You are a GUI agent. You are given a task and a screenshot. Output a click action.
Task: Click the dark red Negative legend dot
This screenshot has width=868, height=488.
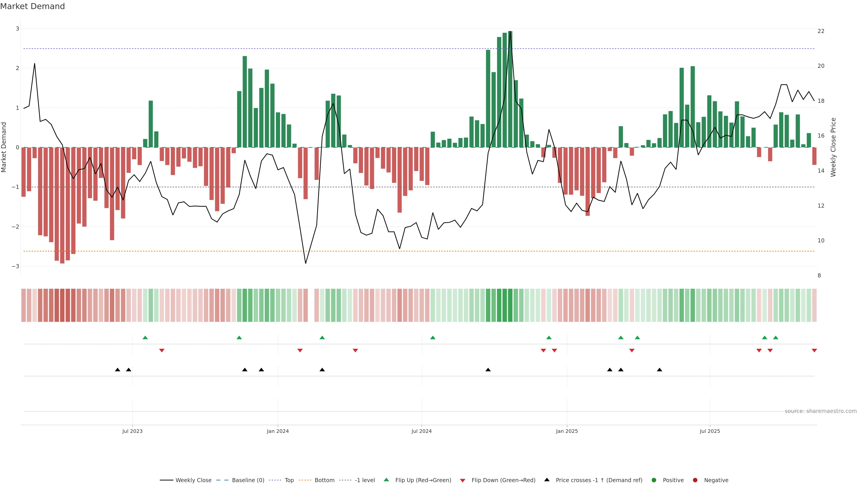(x=695, y=480)
